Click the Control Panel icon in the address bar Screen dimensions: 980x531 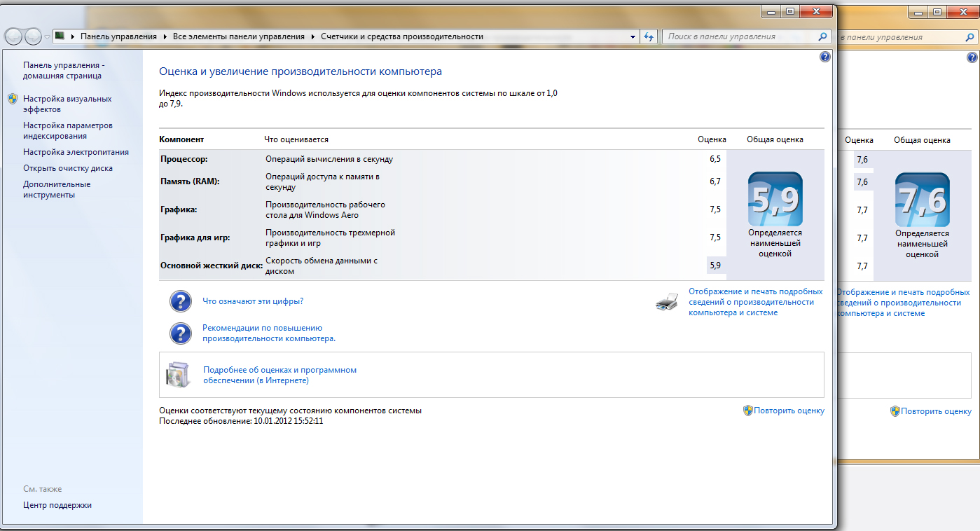60,36
